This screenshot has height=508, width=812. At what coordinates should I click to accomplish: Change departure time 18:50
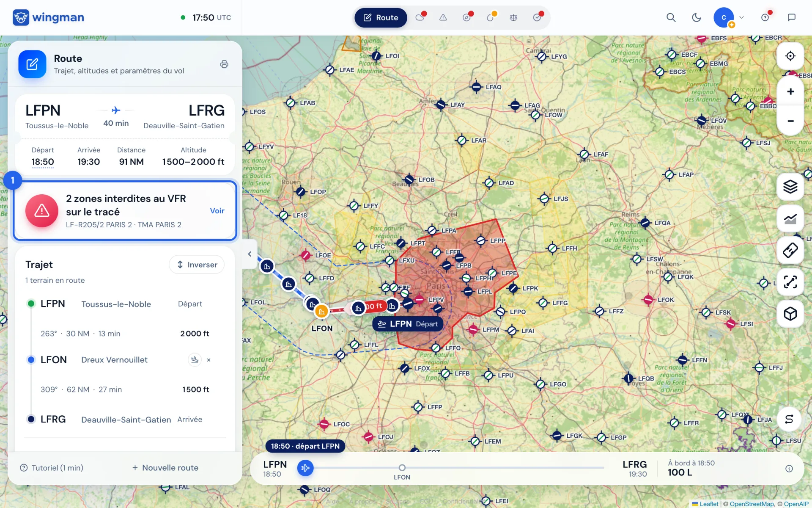pos(43,162)
